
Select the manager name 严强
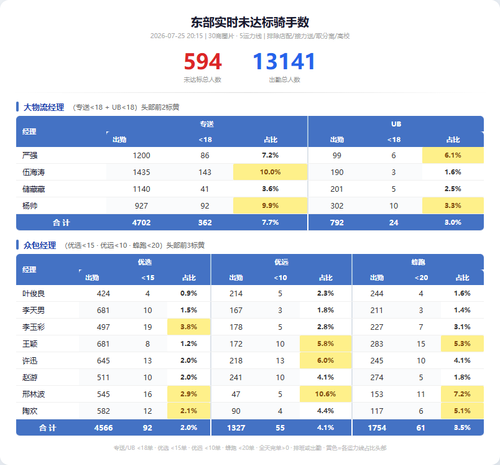(x=30, y=155)
